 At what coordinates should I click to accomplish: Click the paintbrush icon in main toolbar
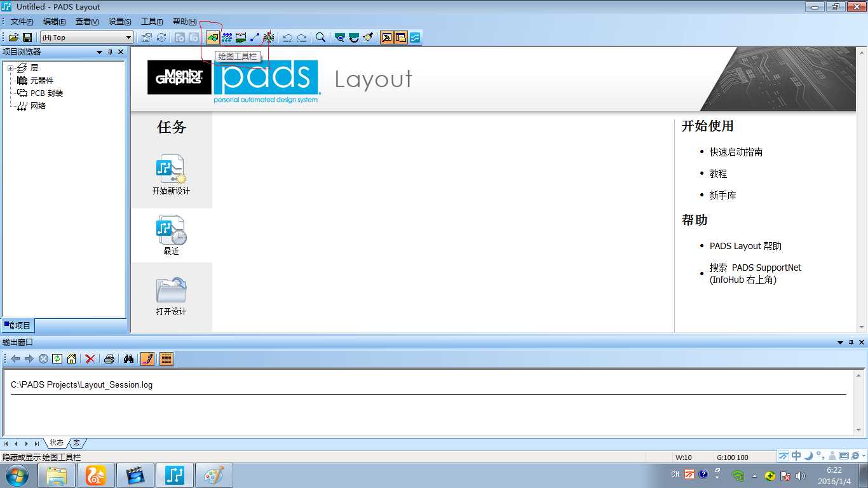pyautogui.click(x=368, y=37)
